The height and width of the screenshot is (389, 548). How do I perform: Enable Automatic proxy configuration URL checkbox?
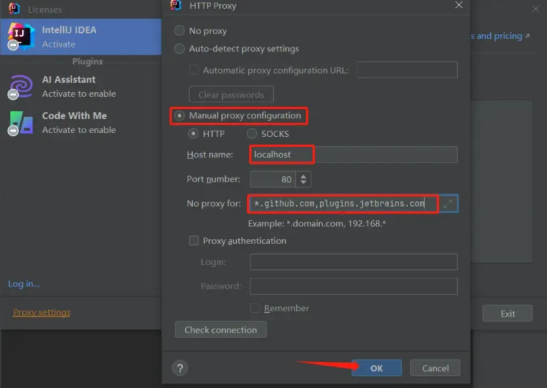click(194, 70)
